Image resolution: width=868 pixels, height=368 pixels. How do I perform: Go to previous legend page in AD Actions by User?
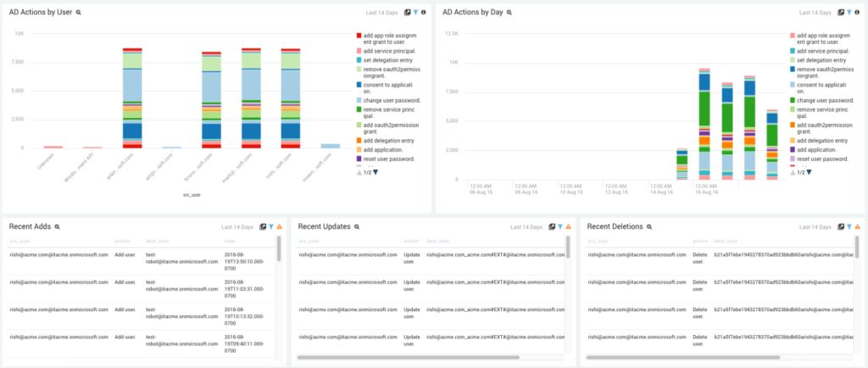pos(359,172)
